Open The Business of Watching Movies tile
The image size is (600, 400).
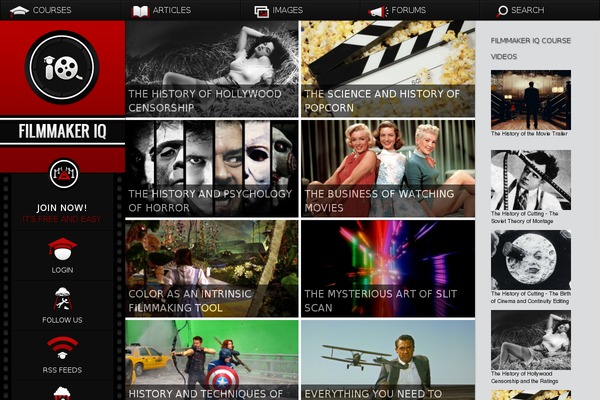pos(388,169)
